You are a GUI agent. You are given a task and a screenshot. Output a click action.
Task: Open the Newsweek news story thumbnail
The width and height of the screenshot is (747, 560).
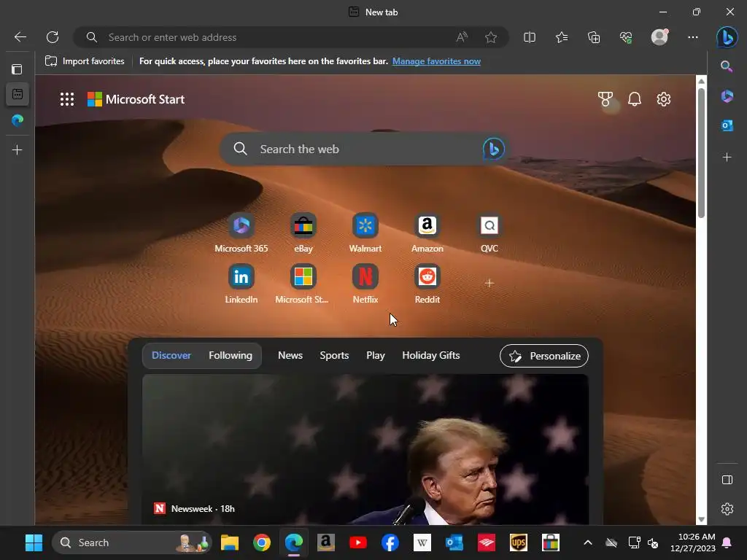coord(365,449)
